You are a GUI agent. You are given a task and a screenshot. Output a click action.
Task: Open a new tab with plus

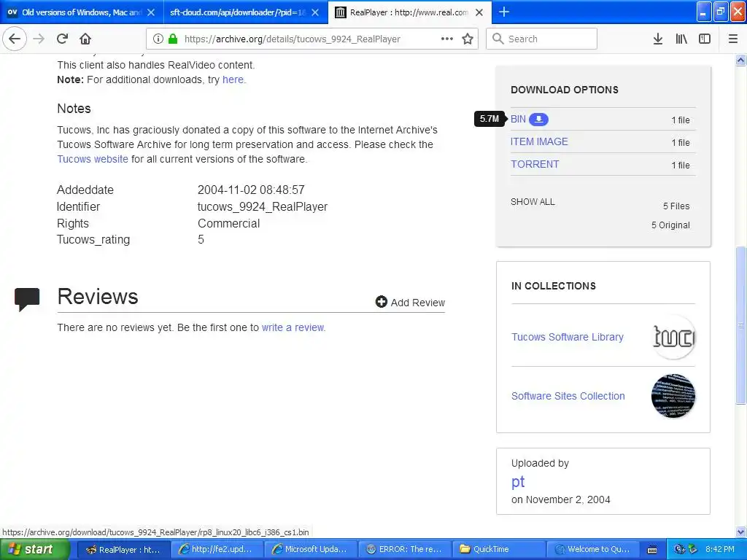(x=504, y=12)
